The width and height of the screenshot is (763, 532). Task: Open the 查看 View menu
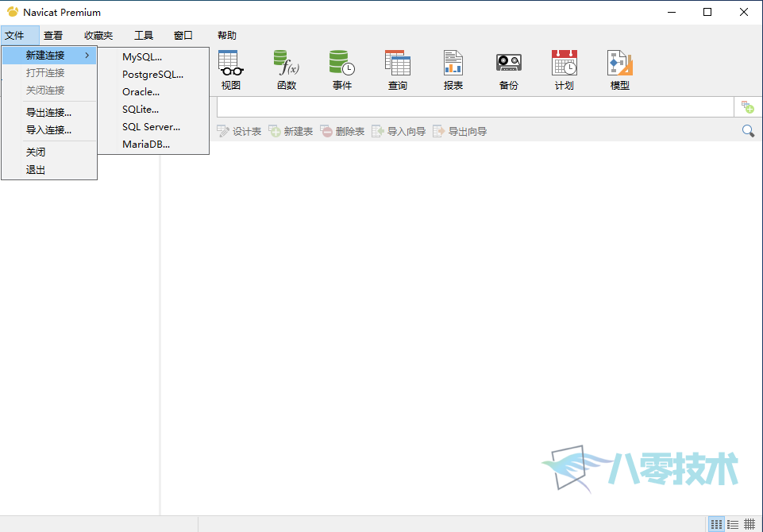point(53,36)
